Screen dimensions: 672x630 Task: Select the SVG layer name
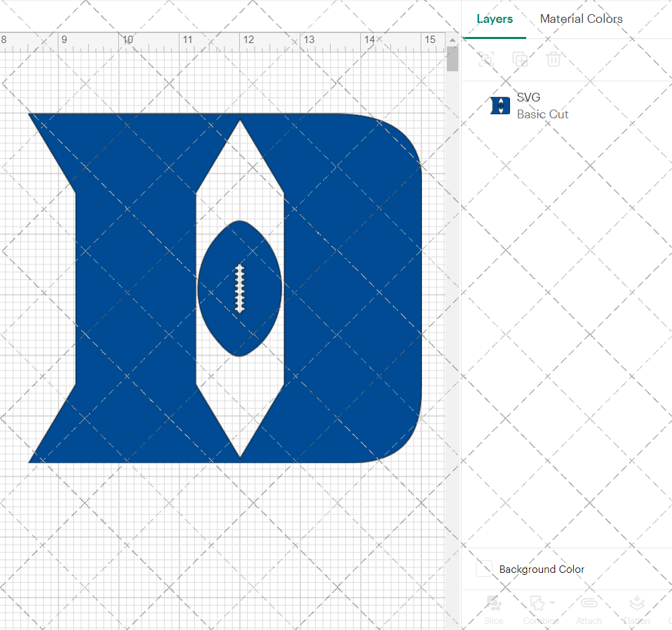pos(528,97)
